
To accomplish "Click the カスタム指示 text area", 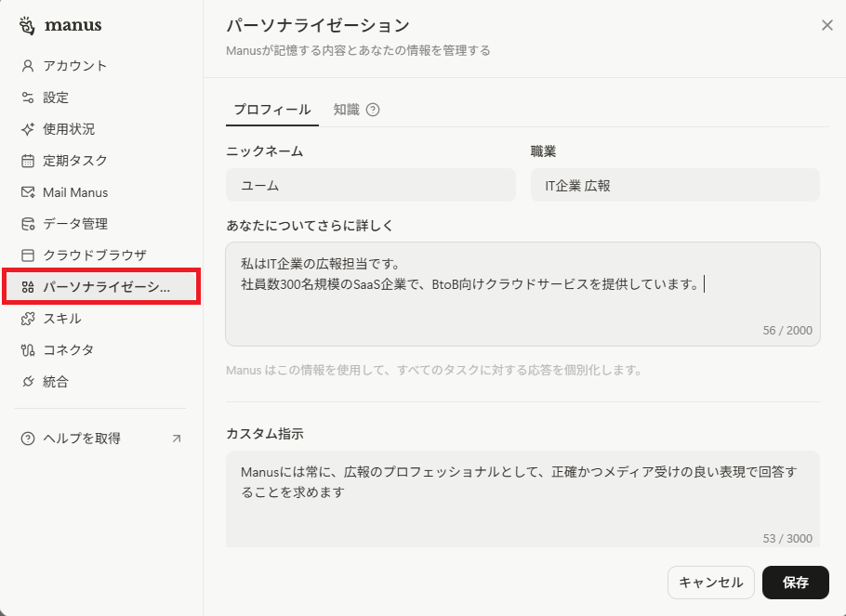I will pyautogui.click(x=522, y=499).
